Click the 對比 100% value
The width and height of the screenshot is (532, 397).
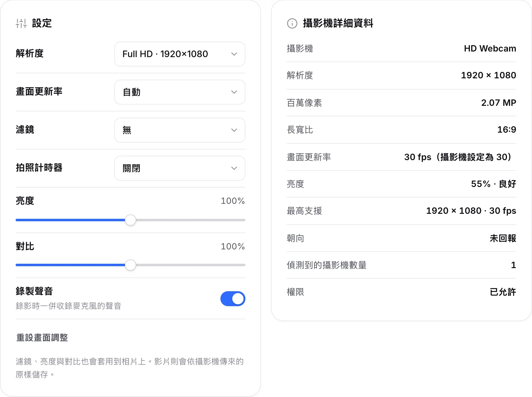233,247
